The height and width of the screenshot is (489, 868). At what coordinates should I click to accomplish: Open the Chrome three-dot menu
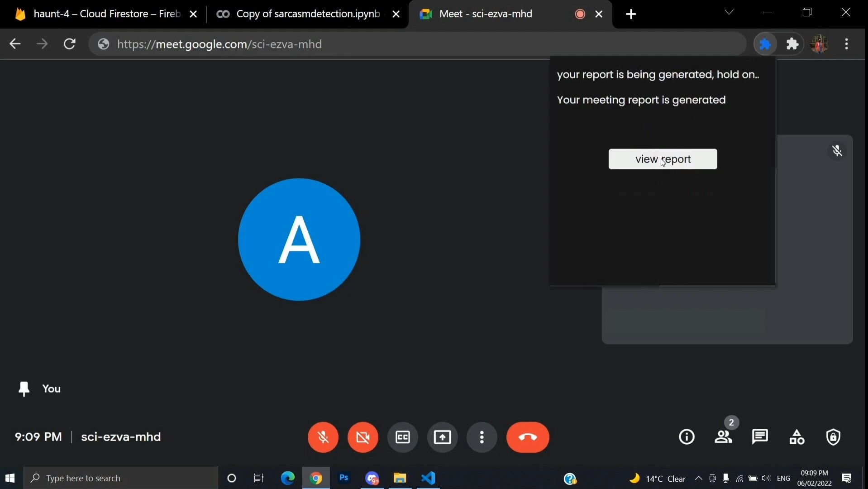(847, 44)
